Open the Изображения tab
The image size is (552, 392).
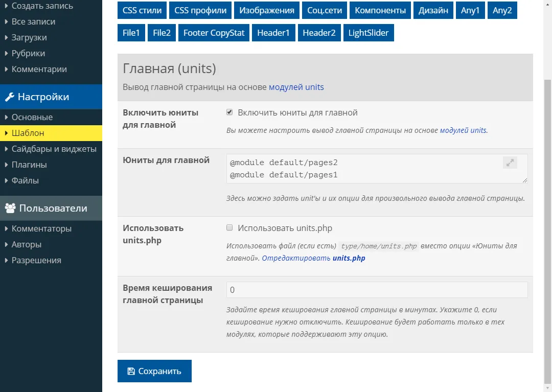pyautogui.click(x=266, y=10)
